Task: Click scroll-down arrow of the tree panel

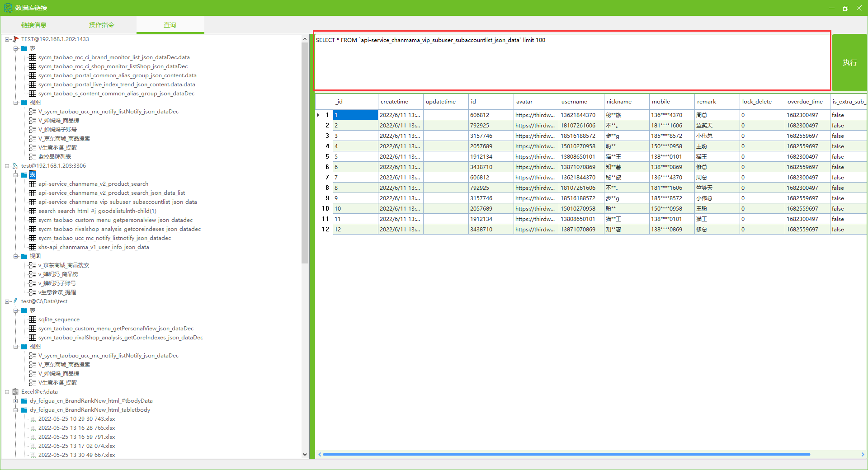Action: (x=305, y=455)
